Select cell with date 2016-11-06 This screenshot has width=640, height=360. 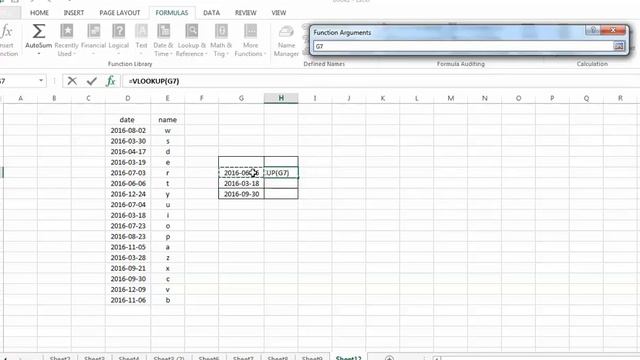pyautogui.click(x=128, y=300)
